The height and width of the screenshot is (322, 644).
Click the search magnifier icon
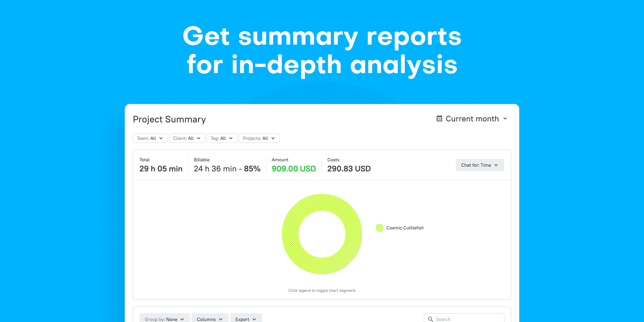430,319
